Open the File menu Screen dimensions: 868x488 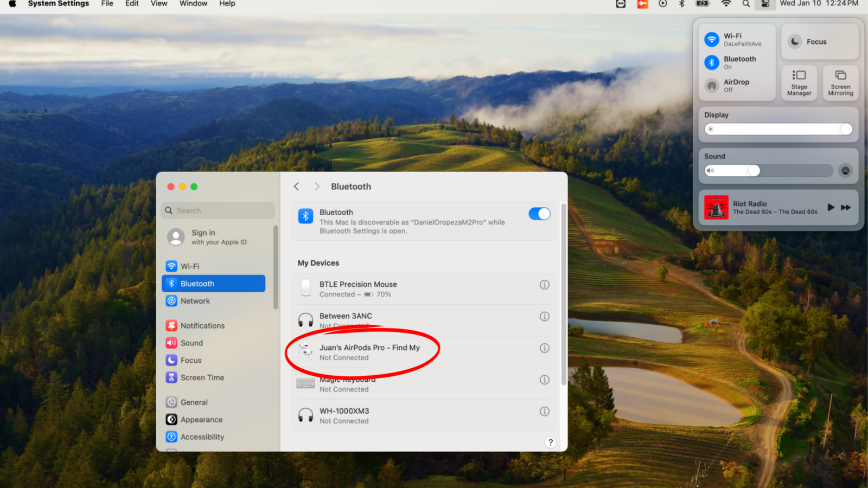[107, 4]
